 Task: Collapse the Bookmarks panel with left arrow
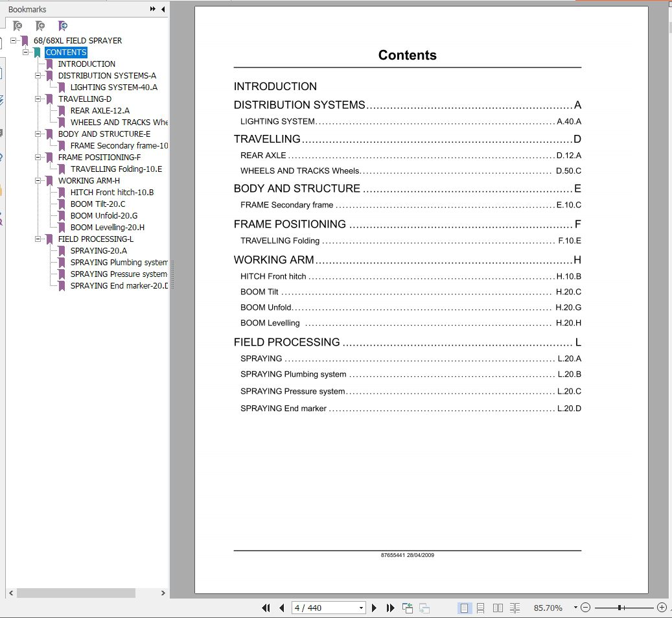click(163, 9)
